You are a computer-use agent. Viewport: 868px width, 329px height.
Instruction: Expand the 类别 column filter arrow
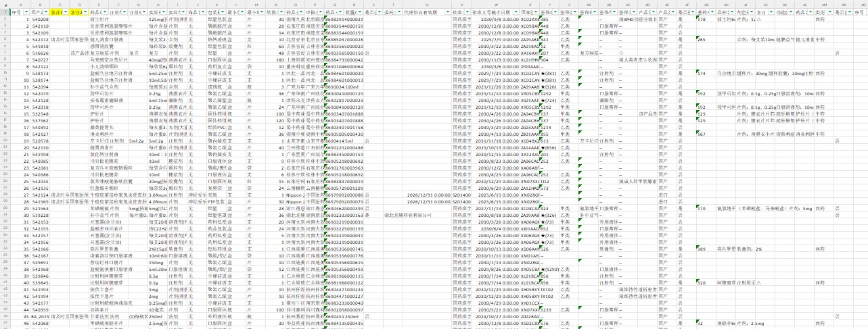click(x=829, y=13)
